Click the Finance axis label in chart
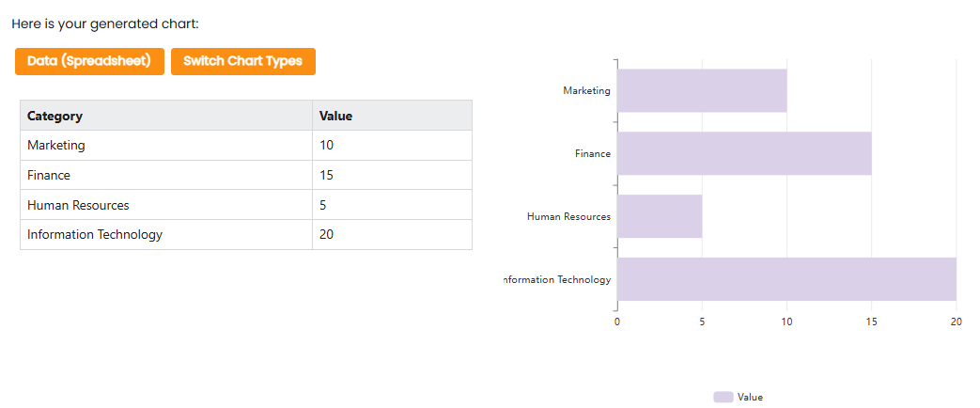 [592, 153]
